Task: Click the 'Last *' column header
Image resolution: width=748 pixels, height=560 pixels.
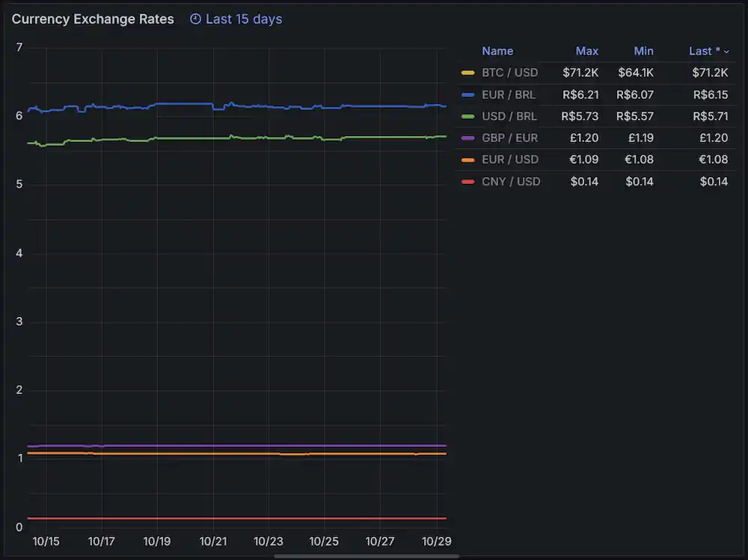Action: tap(704, 51)
